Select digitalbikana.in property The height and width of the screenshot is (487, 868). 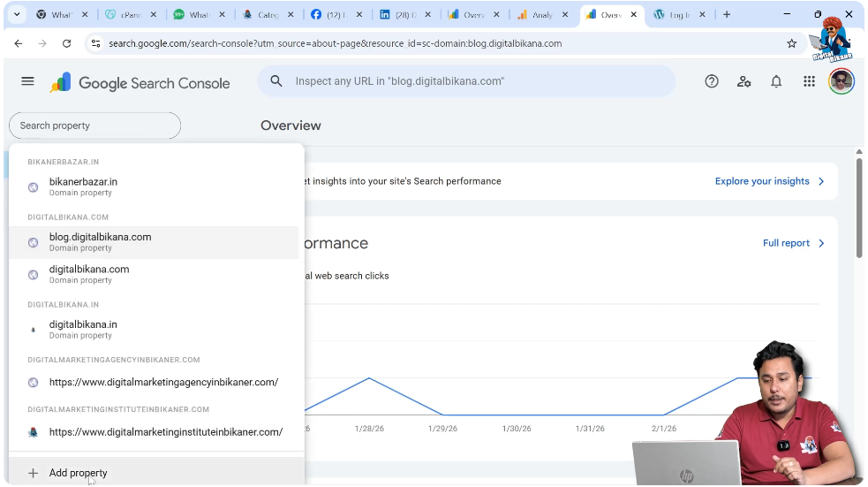pos(155,330)
